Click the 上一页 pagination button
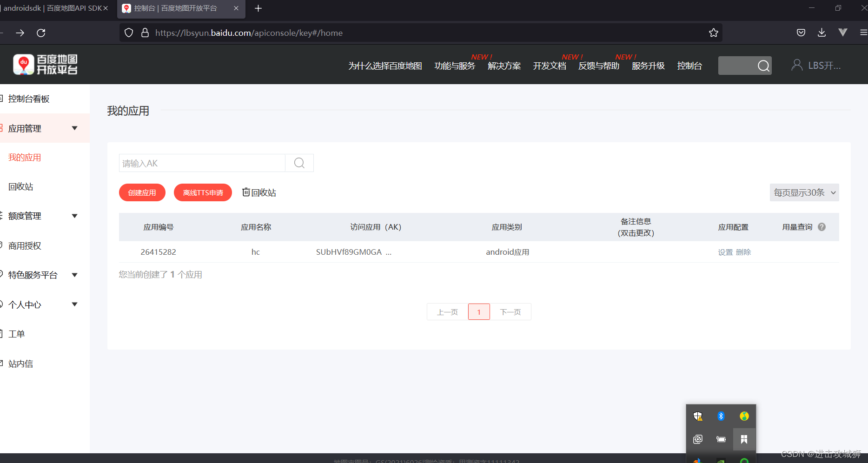Viewport: 868px width, 463px height. (447, 312)
